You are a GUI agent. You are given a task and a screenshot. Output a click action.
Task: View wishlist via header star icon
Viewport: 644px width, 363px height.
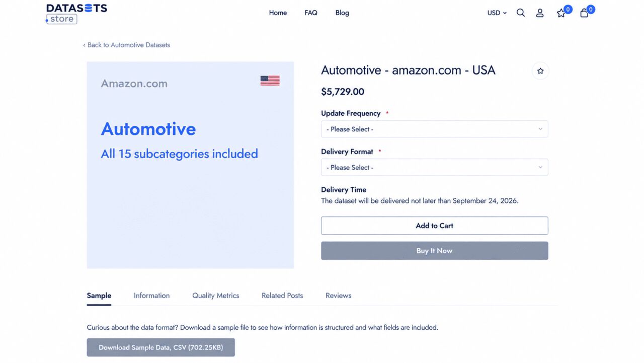561,13
